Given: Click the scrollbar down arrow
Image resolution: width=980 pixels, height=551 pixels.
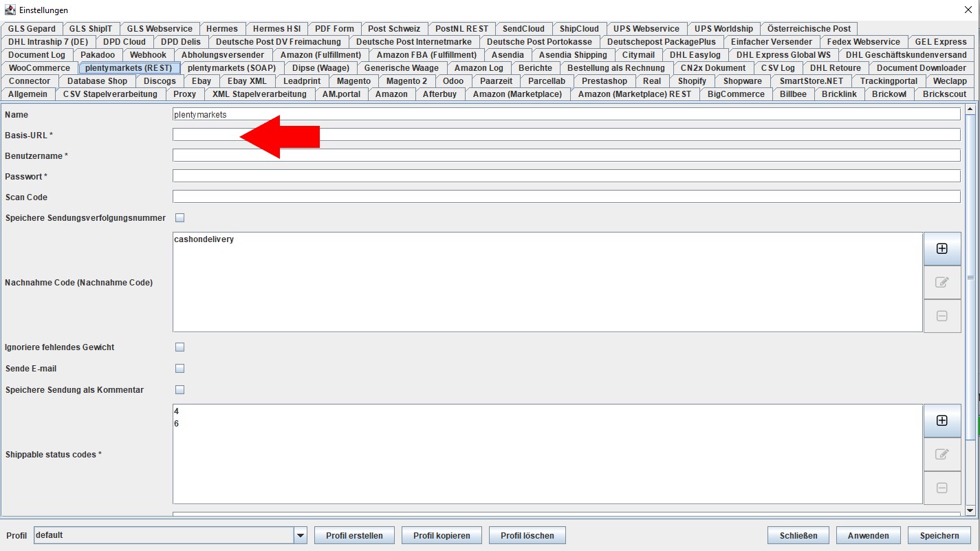Looking at the screenshot, I should pos(970,510).
